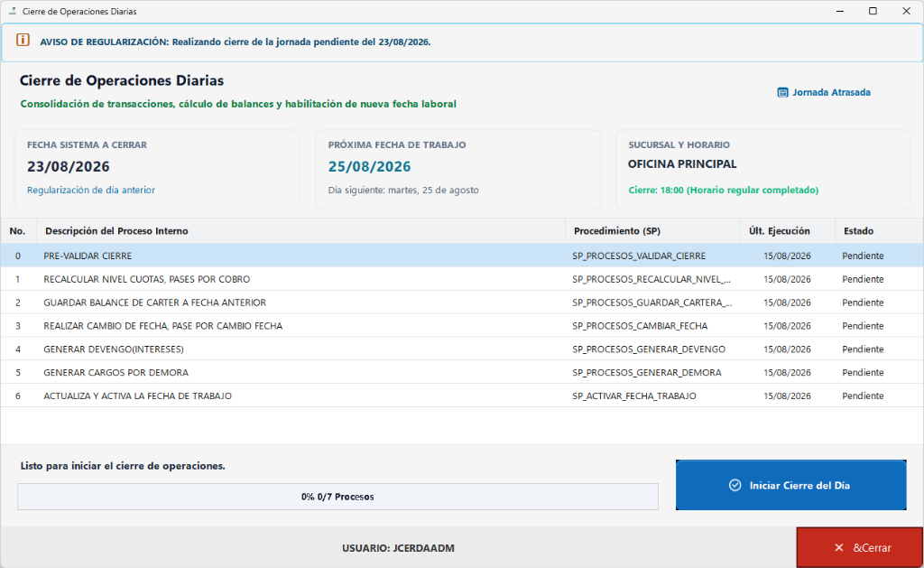
Task: Open the Regularización de día anterior link
Action: pyautogui.click(x=91, y=190)
